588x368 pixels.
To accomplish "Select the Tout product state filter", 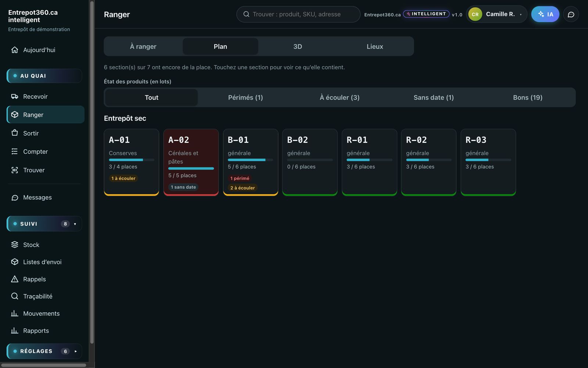I will (151, 98).
